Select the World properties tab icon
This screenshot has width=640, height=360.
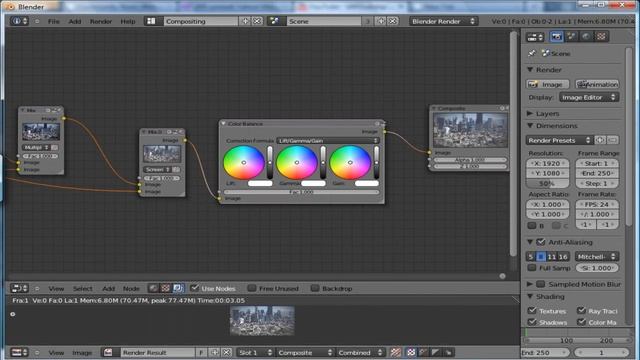coord(586,37)
